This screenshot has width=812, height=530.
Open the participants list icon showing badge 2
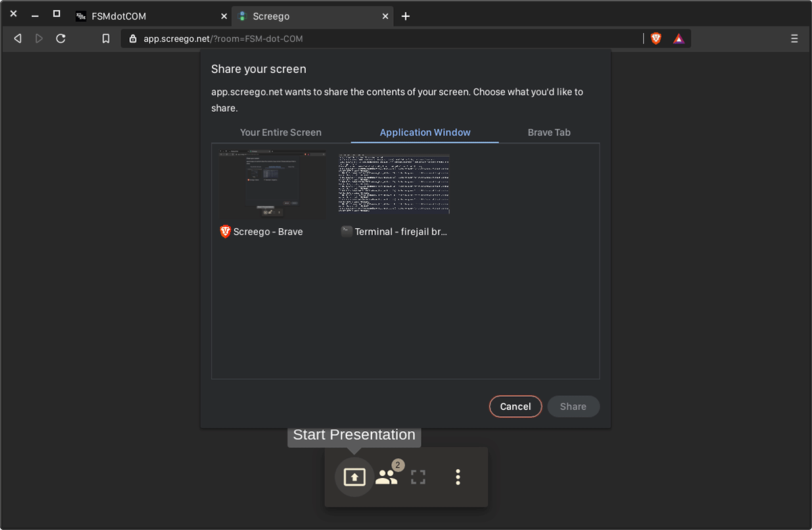coord(387,477)
